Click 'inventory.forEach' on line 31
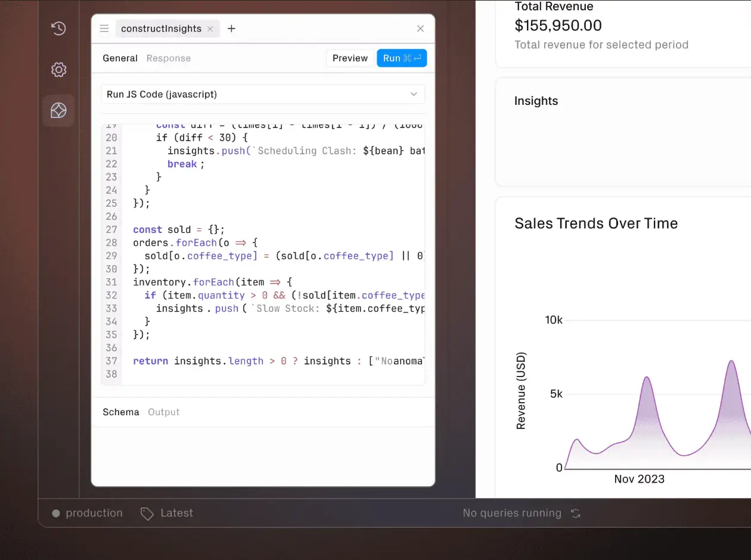This screenshot has width=751, height=560. click(182, 282)
